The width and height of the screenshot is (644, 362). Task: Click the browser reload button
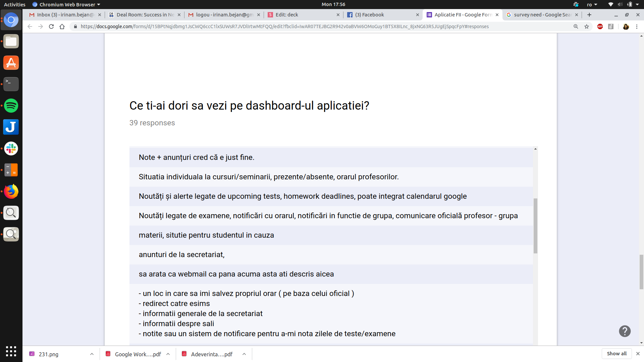click(x=51, y=26)
